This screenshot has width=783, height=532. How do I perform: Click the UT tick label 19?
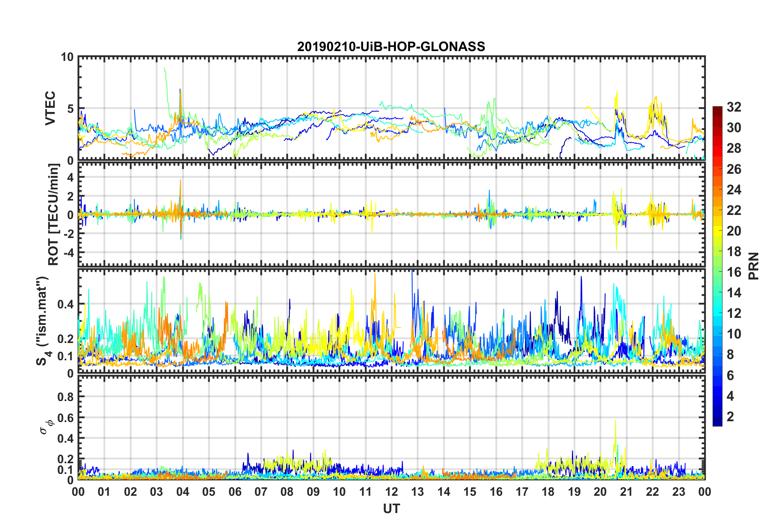(x=574, y=492)
